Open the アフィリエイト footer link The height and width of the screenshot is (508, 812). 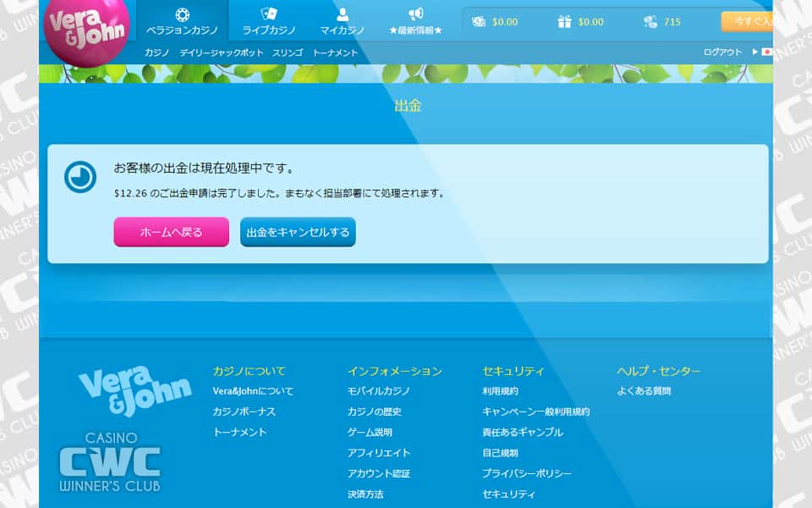pyautogui.click(x=379, y=452)
